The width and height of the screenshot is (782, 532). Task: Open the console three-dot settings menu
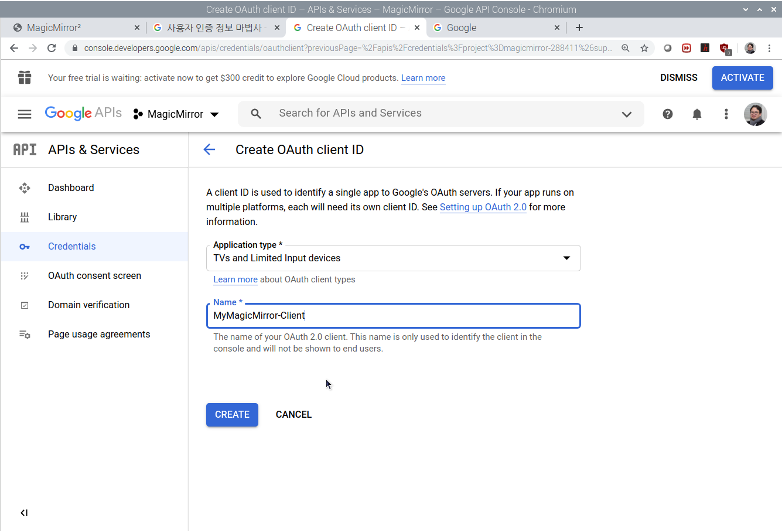(726, 114)
